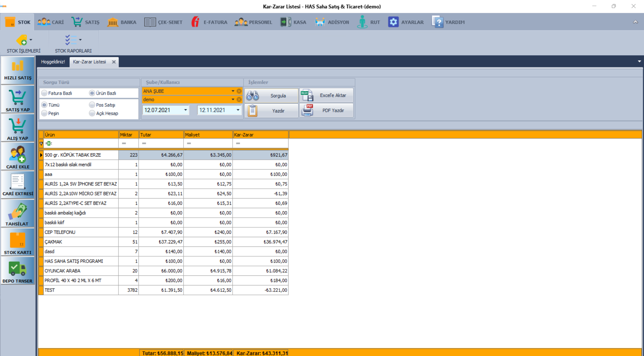The image size is (644, 356).
Task: Select the Fatura Bazlı radio button
Action: click(x=44, y=93)
